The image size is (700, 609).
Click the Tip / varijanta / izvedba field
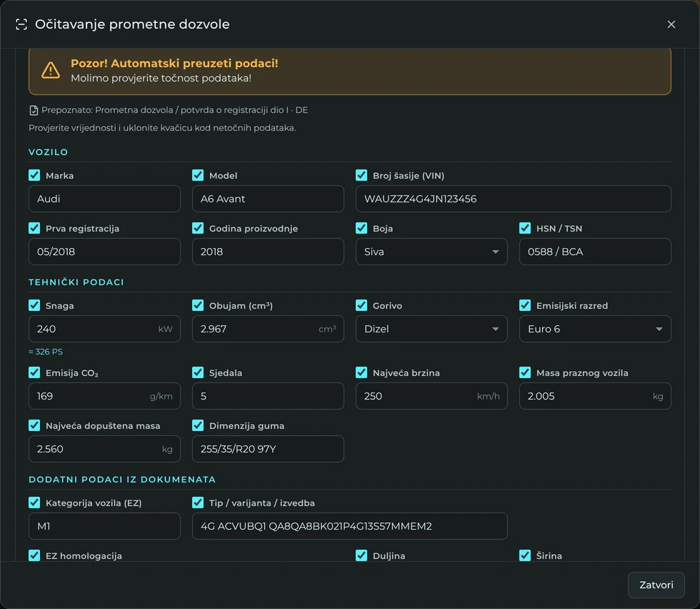pyautogui.click(x=349, y=526)
